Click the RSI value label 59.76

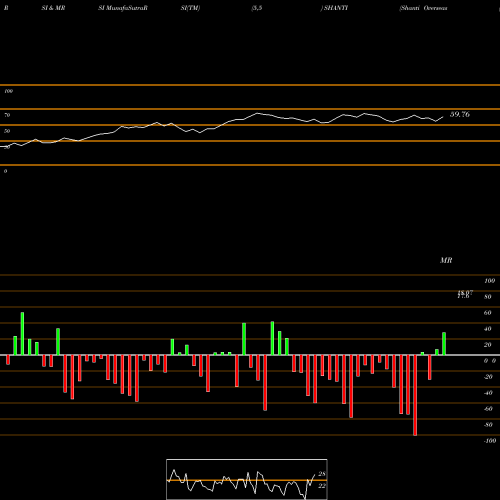460,114
